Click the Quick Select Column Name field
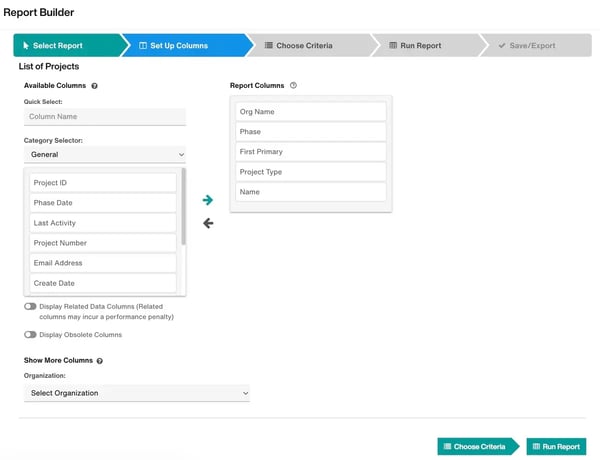Viewport: 600px width, 460px height. 105,117
